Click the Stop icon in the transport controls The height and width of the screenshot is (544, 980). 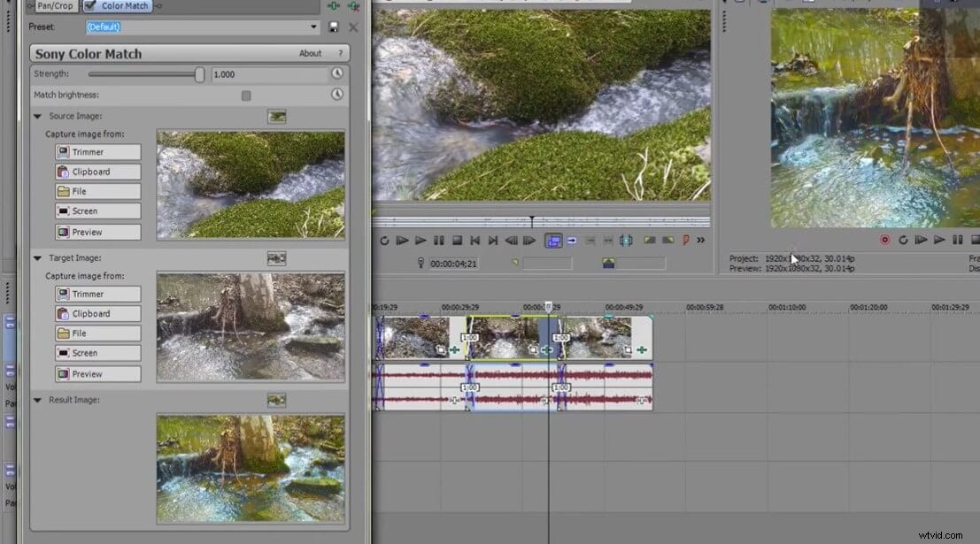click(459, 240)
